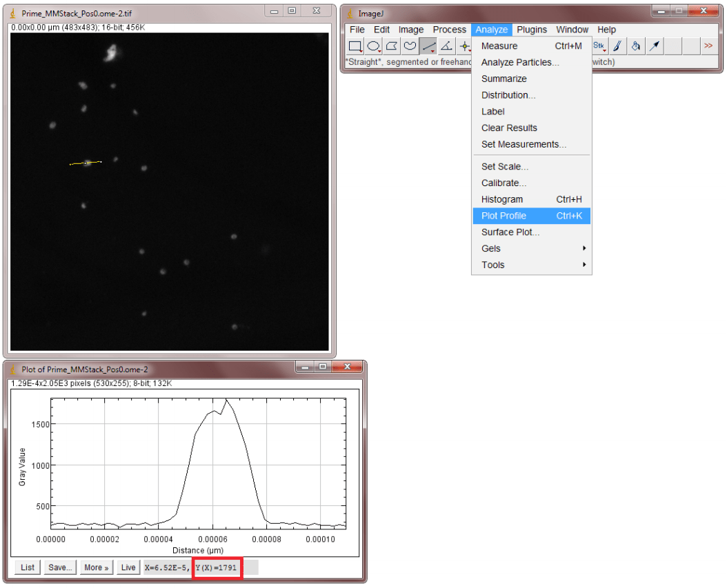Click the bright cell cluster near image top
This screenshot has height=588, width=727.
tap(111, 53)
